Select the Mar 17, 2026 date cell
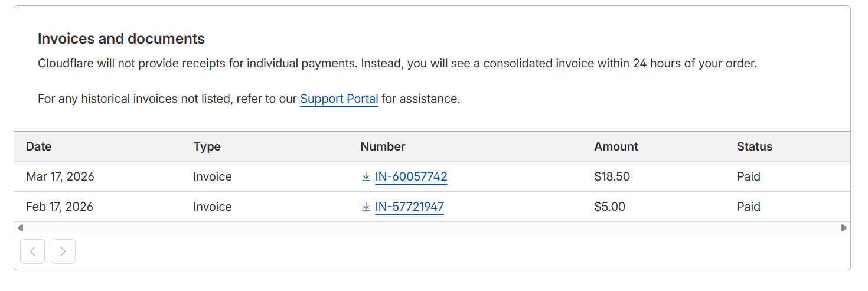 (60, 176)
